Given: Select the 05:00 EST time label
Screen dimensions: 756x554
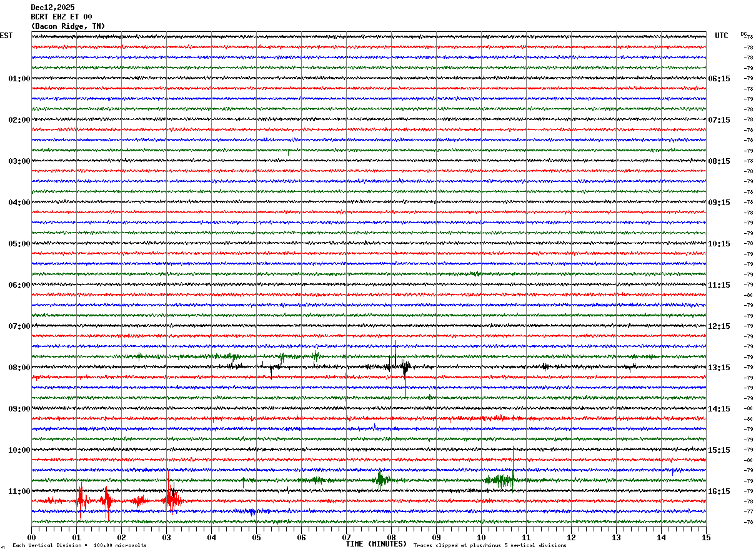Looking at the screenshot, I should point(19,244).
